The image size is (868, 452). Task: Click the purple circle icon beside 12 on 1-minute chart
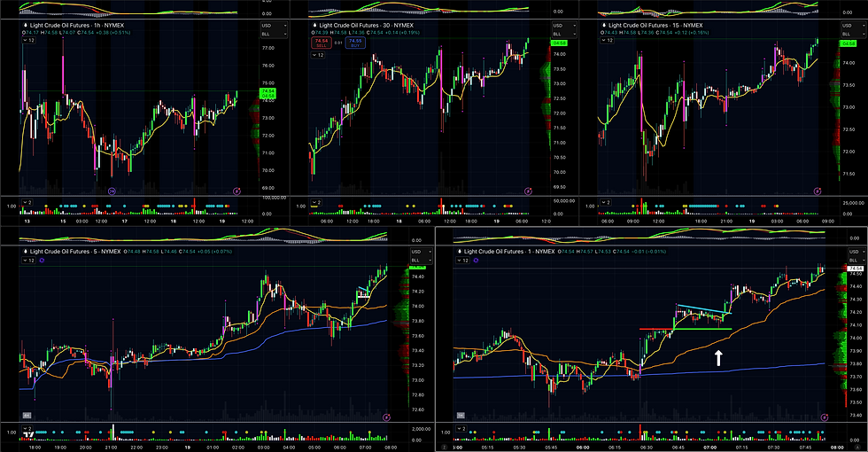pyautogui.click(x=477, y=261)
